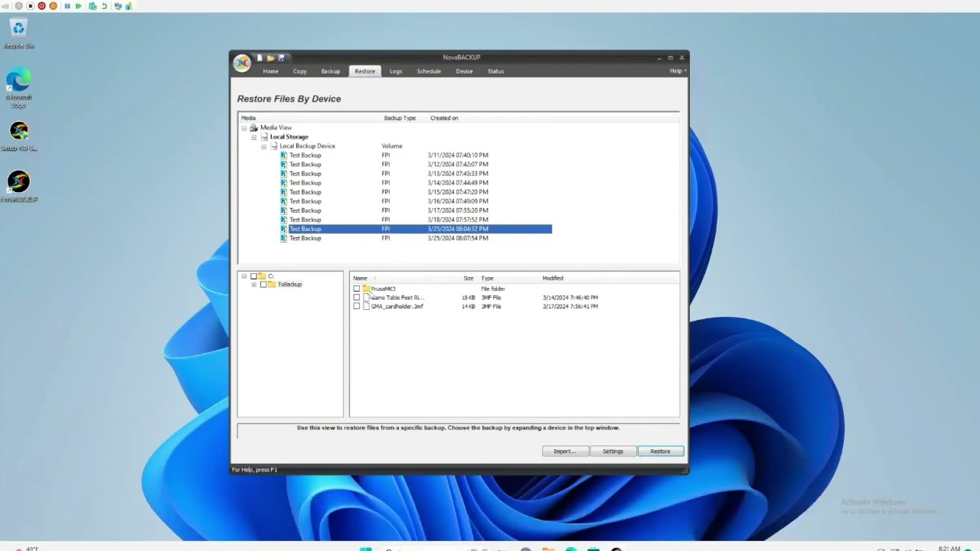Viewport: 980px width, 551px height.
Task: Click the new document icon in title bar
Action: click(260, 57)
